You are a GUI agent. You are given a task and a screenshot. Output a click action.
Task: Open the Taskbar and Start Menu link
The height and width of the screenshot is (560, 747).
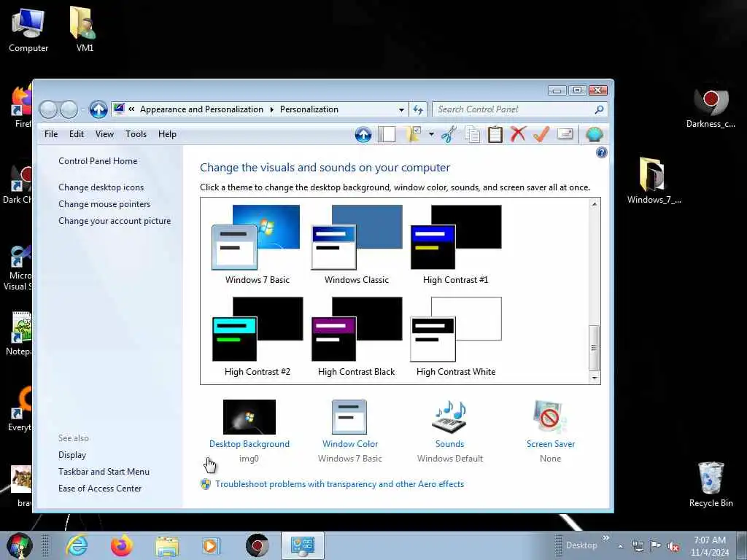[104, 472]
